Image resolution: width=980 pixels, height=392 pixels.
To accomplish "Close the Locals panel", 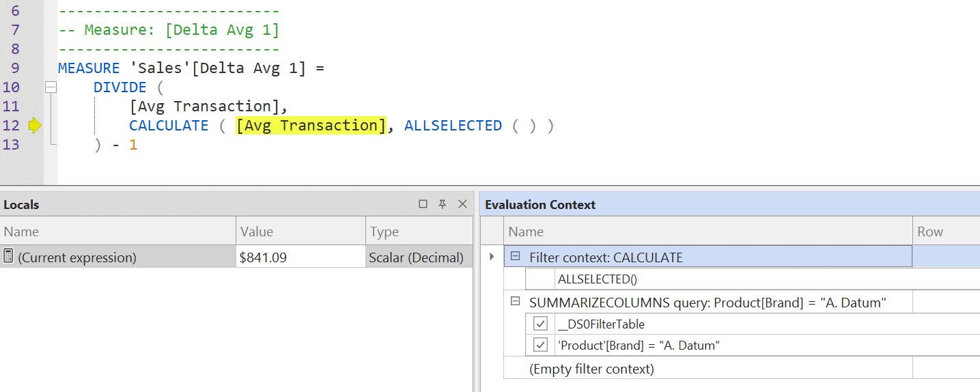I will [462, 204].
